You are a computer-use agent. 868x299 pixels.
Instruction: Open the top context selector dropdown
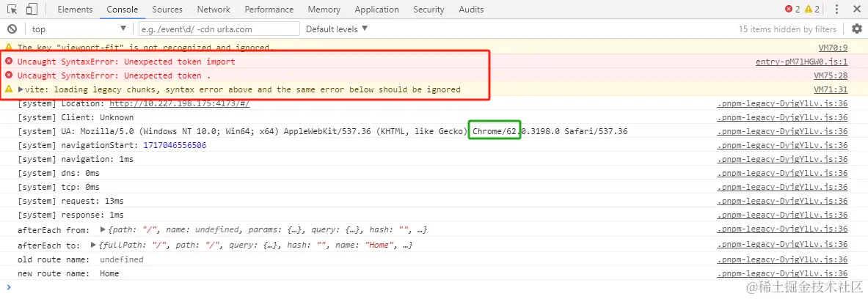[x=79, y=29]
